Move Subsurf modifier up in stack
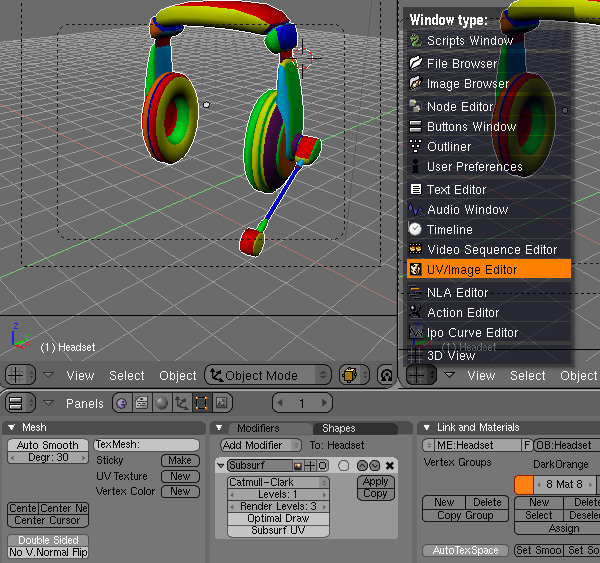 coord(362,465)
